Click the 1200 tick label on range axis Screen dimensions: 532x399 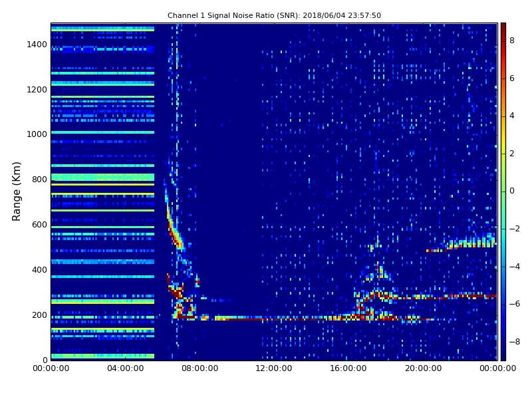click(x=37, y=90)
